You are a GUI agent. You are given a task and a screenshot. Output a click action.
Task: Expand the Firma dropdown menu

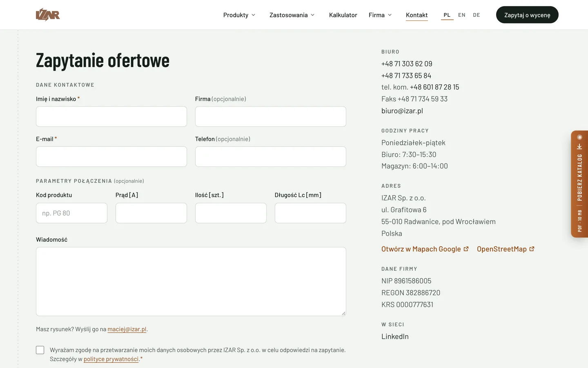(380, 15)
